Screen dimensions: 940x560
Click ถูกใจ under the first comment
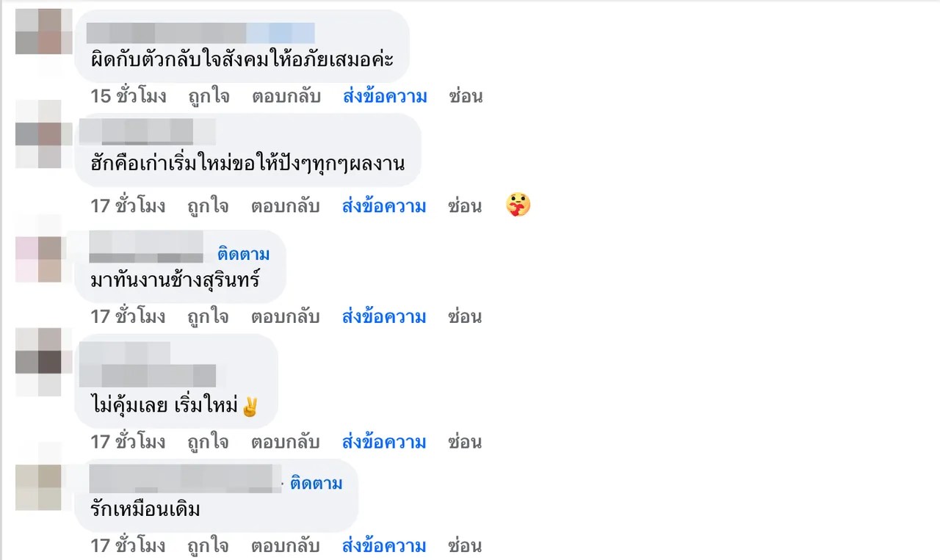click(208, 96)
